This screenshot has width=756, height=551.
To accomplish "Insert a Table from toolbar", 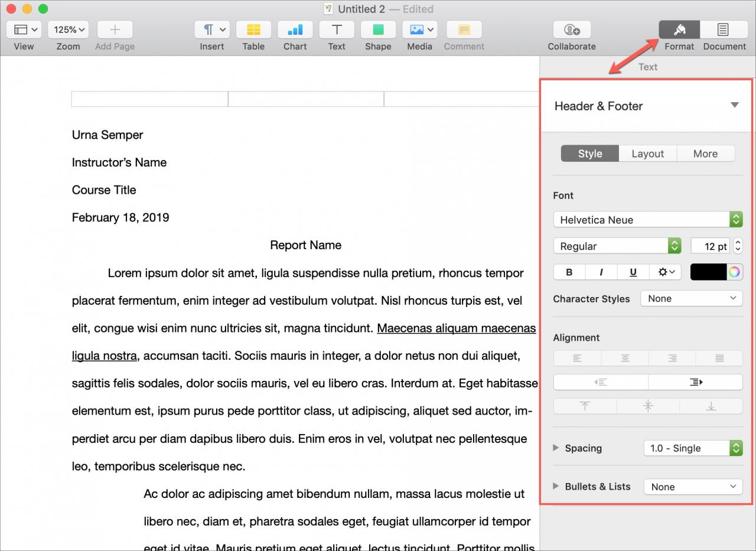I will point(253,30).
